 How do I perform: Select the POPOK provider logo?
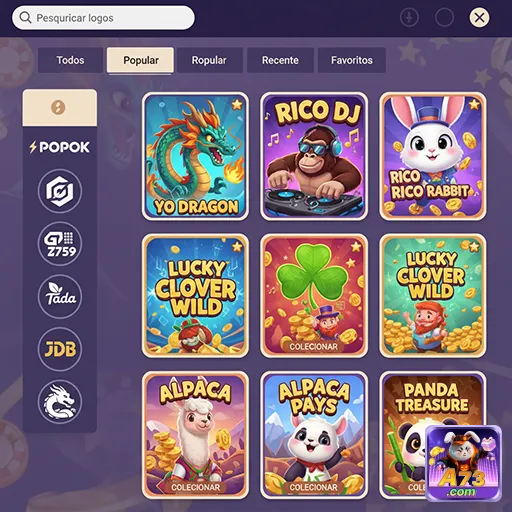(x=60, y=147)
